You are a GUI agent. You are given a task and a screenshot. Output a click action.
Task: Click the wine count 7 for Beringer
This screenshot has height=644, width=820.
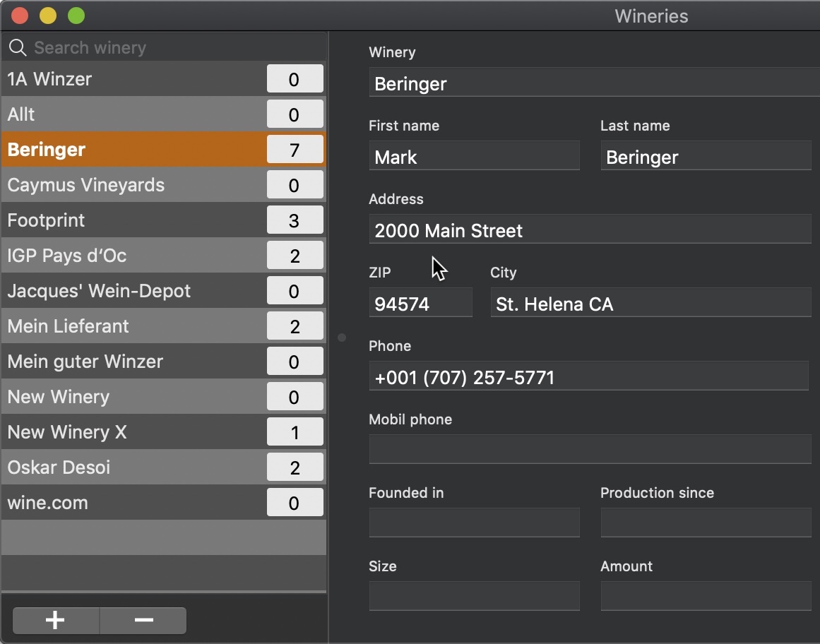[x=295, y=150]
